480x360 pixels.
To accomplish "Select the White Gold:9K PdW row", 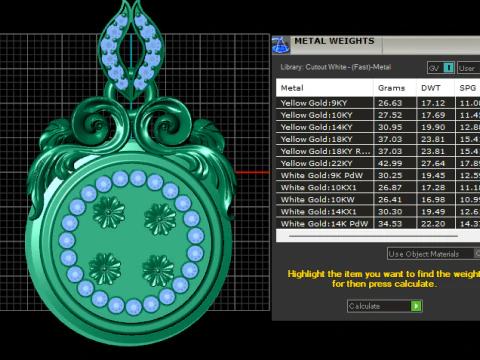I will tap(378, 175).
